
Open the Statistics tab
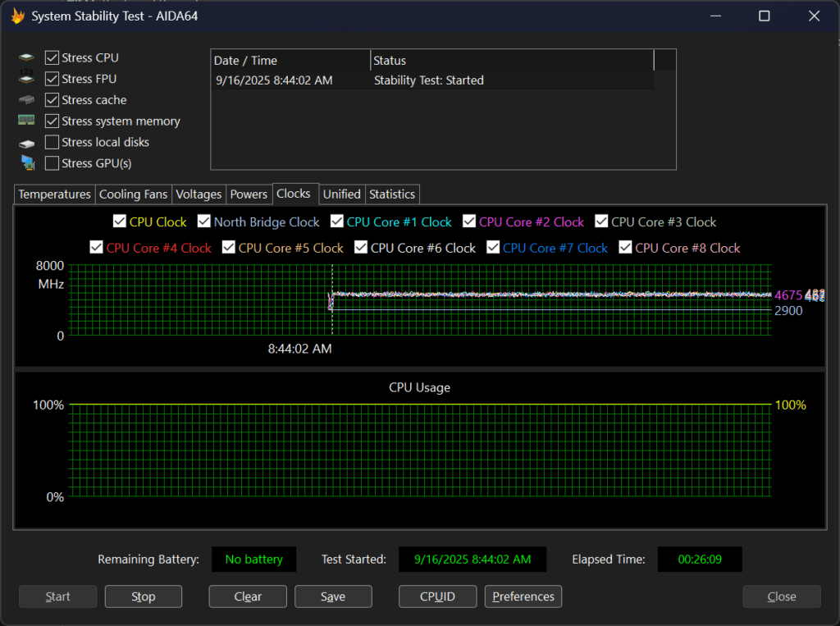(x=392, y=194)
